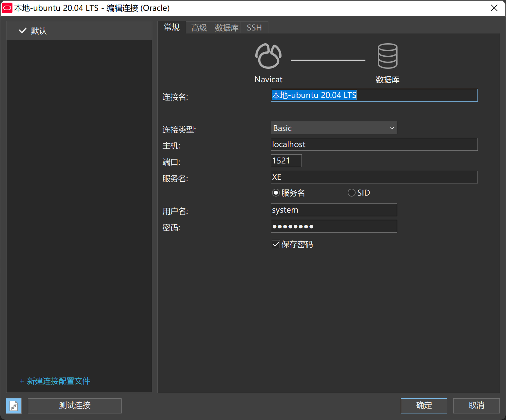Click the 端口 field showing 1521
Image resolution: width=506 pixels, height=420 pixels.
coord(286,161)
